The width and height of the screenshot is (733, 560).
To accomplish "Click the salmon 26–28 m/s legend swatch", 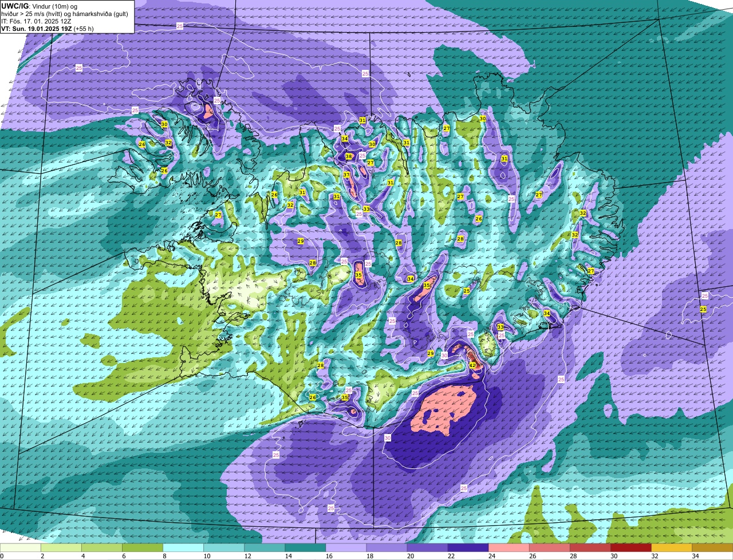I will tap(549, 548).
